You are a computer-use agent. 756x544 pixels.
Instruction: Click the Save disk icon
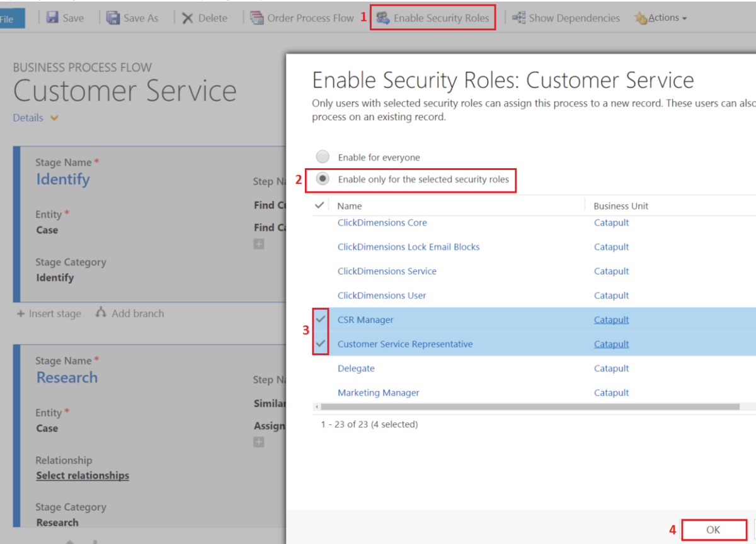[53, 18]
